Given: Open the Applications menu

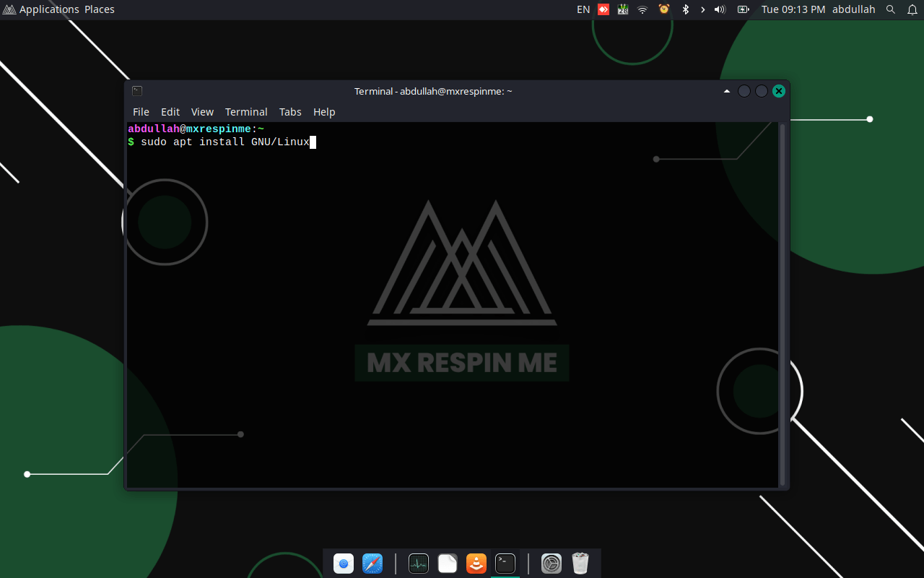Looking at the screenshot, I should tap(41, 9).
